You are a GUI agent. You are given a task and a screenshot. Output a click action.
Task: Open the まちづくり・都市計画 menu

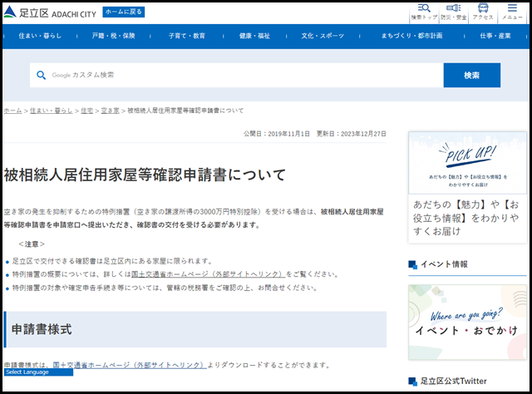411,36
